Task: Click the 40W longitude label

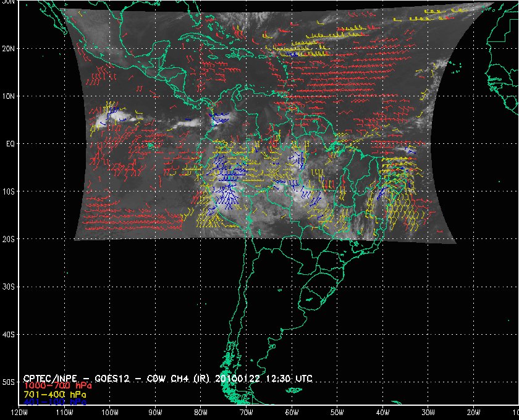Action: coord(382,413)
